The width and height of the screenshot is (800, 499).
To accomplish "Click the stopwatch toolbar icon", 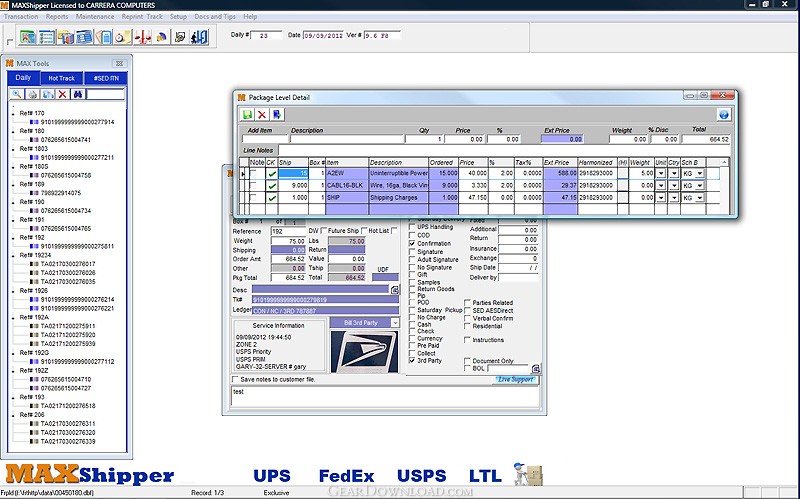I will click(122, 37).
